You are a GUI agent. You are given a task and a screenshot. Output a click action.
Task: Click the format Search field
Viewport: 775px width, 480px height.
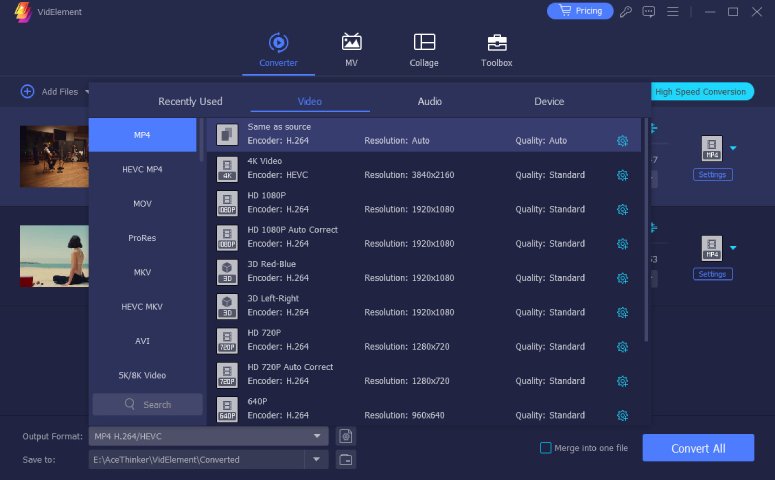coord(147,404)
